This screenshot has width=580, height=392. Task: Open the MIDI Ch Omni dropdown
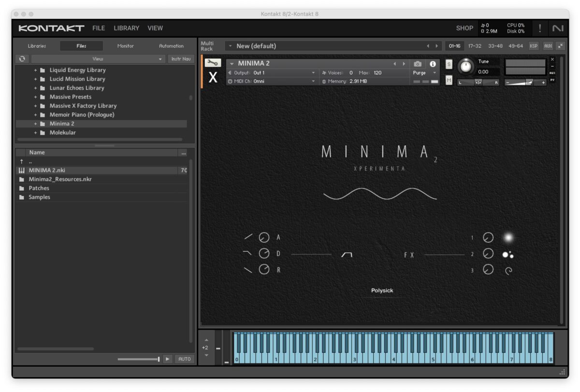click(x=272, y=81)
